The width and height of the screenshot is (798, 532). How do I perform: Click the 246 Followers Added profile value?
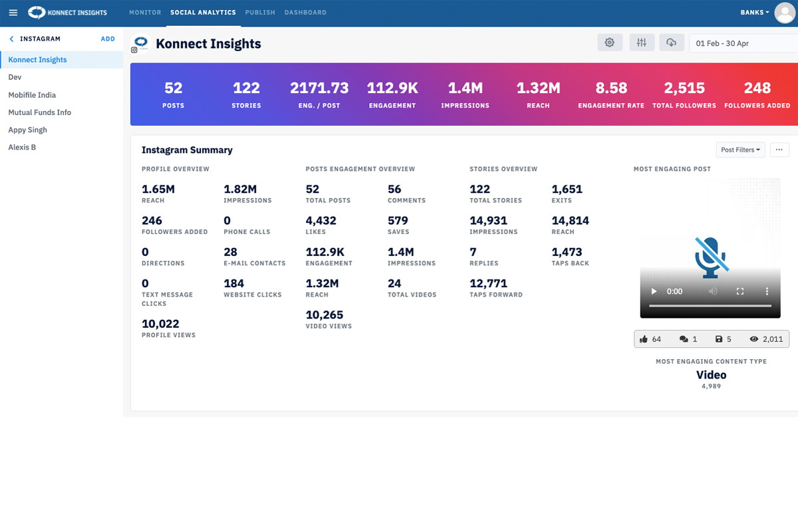click(x=152, y=221)
